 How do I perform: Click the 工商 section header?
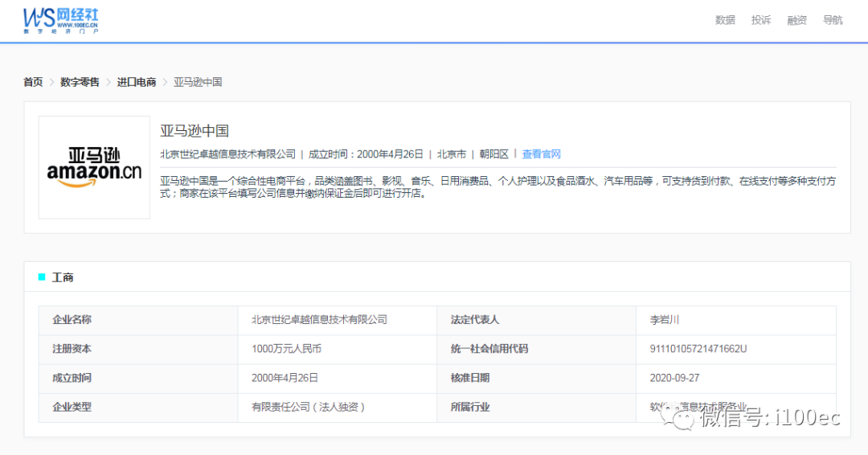(x=63, y=277)
